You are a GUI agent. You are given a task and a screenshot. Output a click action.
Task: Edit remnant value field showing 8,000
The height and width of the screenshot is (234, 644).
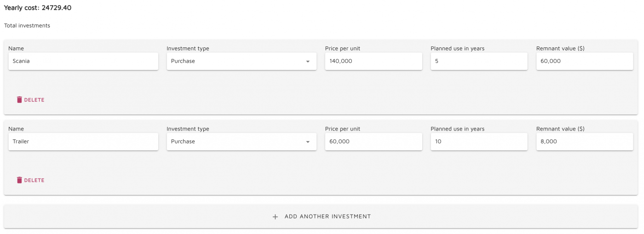click(x=585, y=142)
